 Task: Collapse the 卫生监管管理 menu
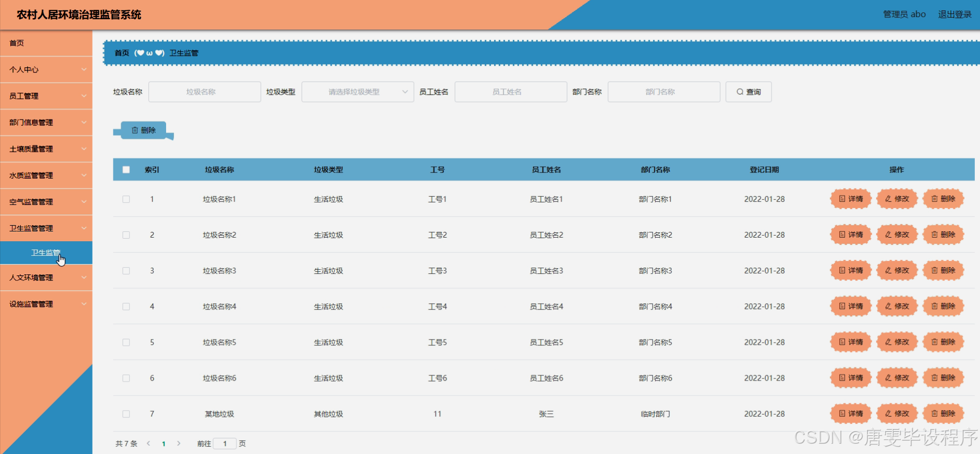click(46, 228)
